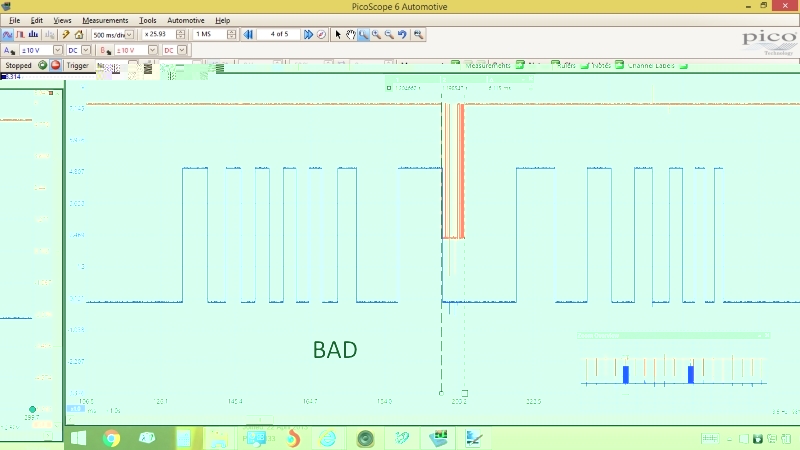Open Channel B DC coupling dropdown
This screenshot has width=800, height=450.
[182, 50]
